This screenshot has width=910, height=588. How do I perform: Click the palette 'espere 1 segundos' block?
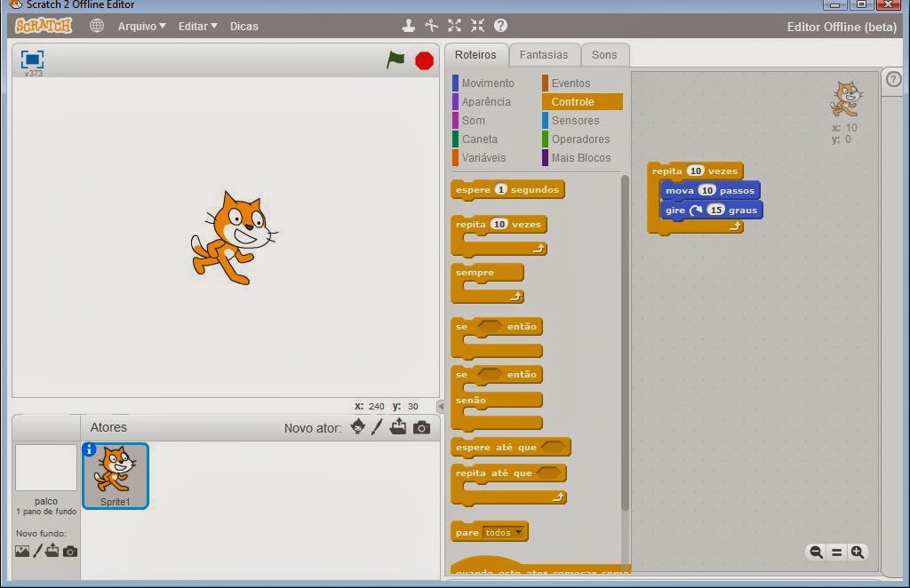pos(507,189)
